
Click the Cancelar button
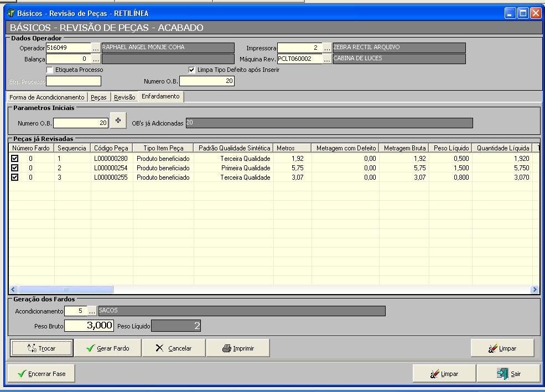tap(174, 348)
